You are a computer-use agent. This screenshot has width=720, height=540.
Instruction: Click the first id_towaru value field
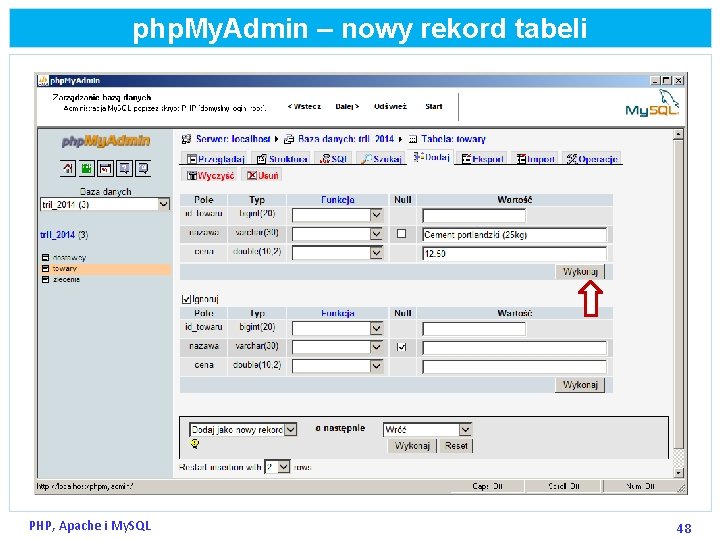[x=474, y=215]
